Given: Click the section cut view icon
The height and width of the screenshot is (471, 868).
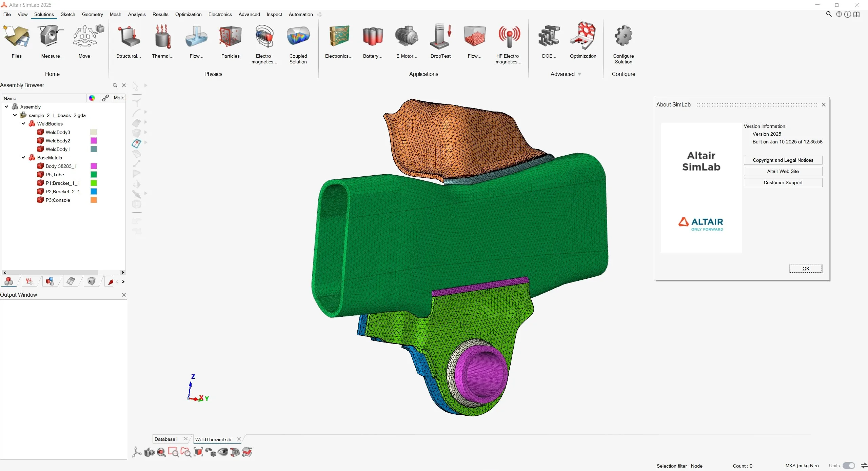Looking at the screenshot, I should point(235,452).
